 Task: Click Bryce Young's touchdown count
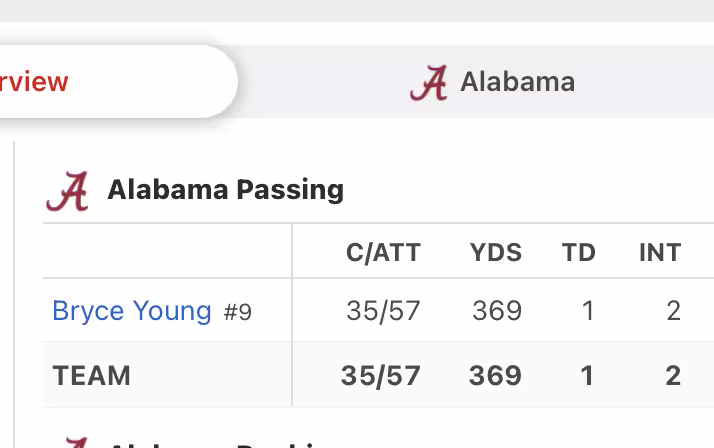pos(587,311)
